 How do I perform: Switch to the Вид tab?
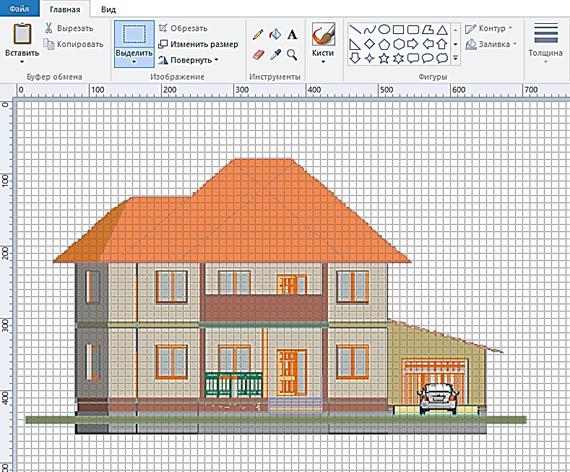(x=108, y=9)
